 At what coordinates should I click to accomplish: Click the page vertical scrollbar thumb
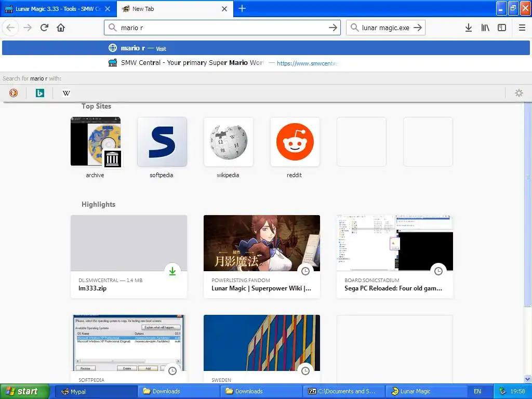(x=528, y=204)
